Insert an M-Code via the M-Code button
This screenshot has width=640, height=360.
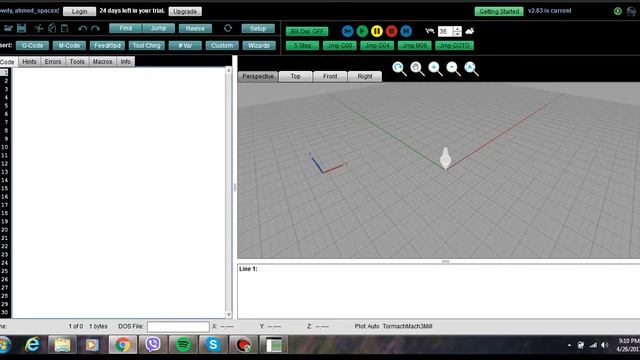point(69,45)
